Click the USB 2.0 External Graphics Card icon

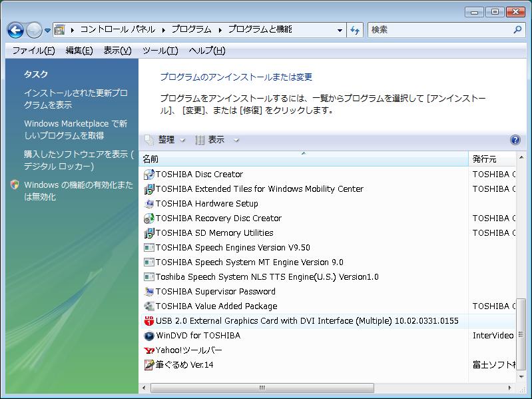pyautogui.click(x=149, y=320)
